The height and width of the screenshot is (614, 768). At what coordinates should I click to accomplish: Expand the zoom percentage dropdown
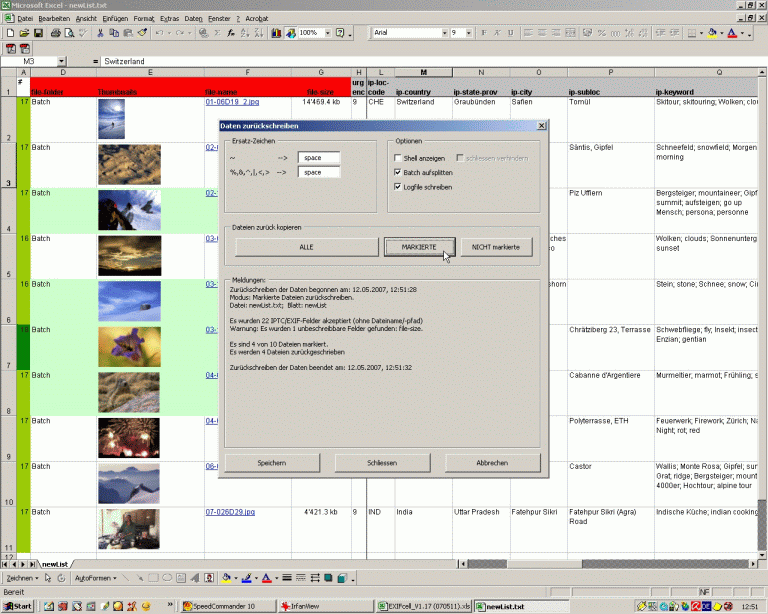point(326,33)
